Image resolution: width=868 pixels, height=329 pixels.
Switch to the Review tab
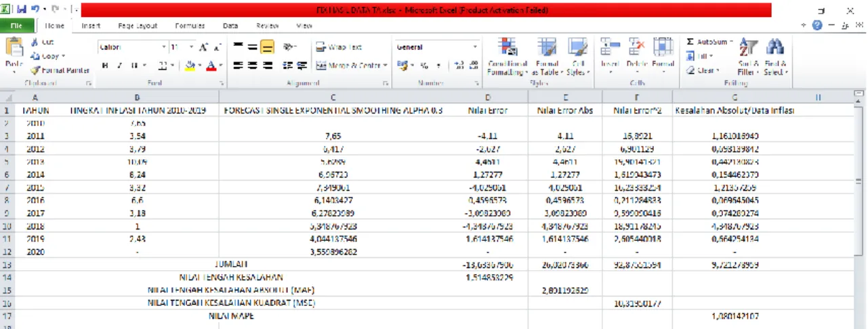[267, 26]
